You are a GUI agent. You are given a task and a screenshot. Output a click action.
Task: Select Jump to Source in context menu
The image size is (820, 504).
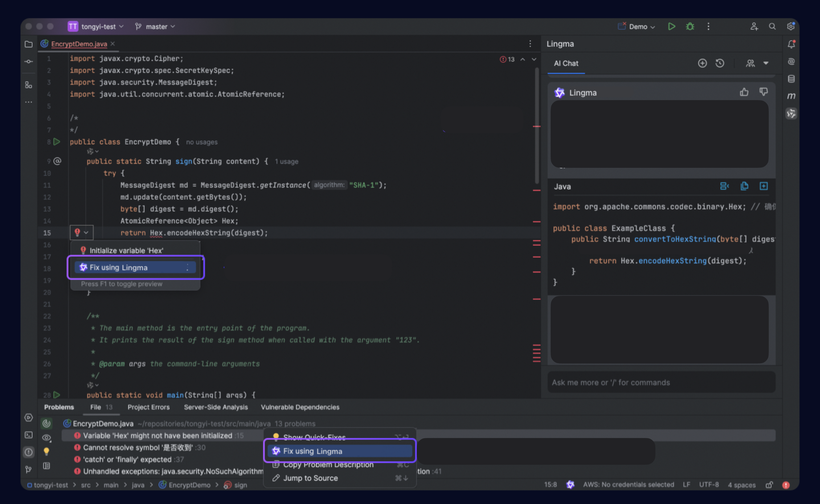coord(310,478)
